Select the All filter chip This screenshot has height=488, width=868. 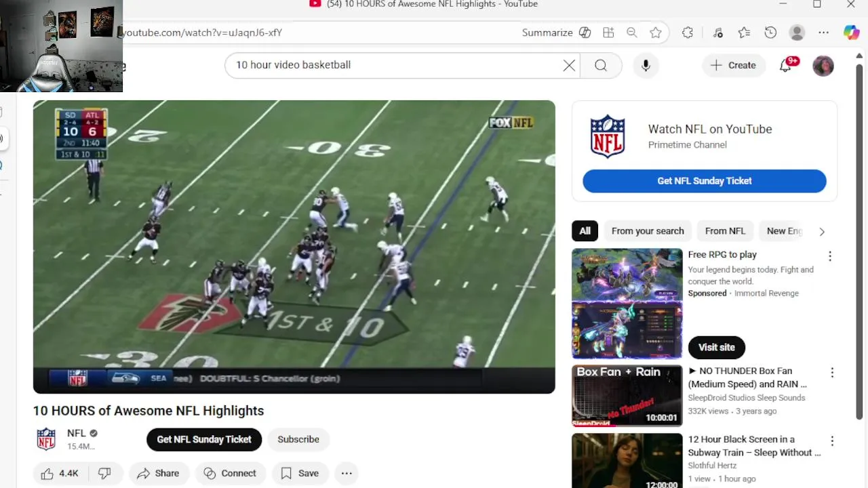585,231
